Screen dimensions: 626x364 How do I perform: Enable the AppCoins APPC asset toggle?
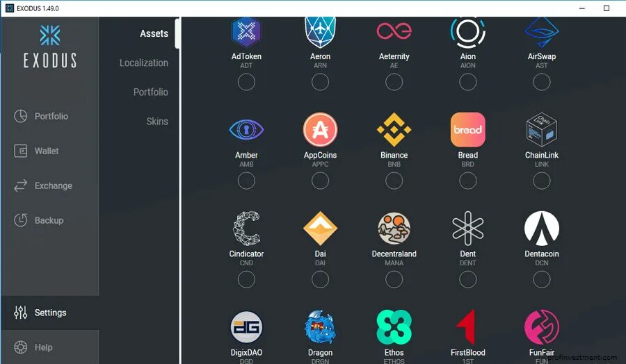[x=320, y=181]
